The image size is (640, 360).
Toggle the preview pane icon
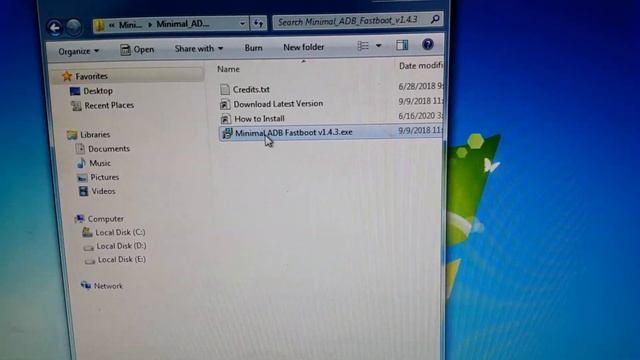402,45
